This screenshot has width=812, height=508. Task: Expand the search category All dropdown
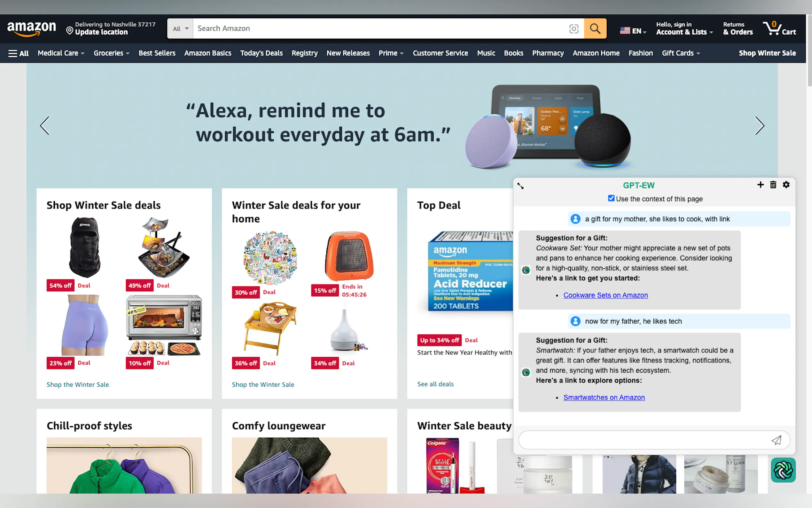pos(180,28)
